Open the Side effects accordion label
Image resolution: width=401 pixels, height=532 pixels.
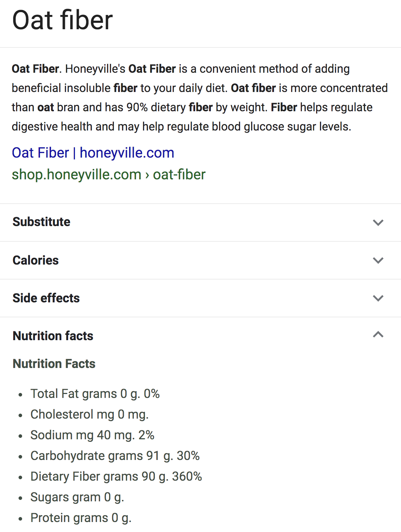coord(46,298)
